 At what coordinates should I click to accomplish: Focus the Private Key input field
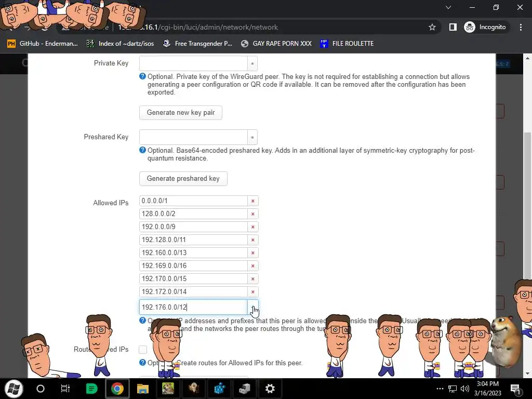[x=193, y=63]
